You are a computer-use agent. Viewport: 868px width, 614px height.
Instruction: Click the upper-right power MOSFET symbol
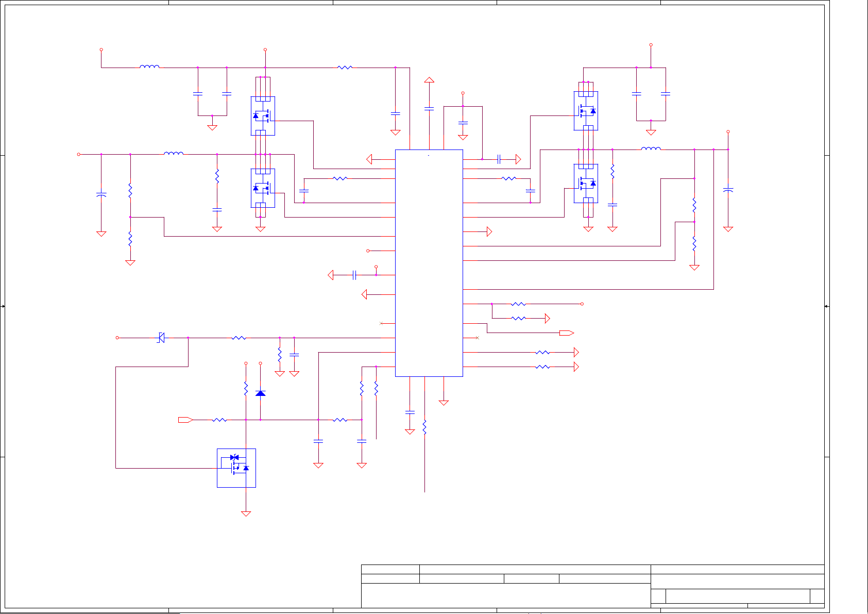[x=586, y=111]
